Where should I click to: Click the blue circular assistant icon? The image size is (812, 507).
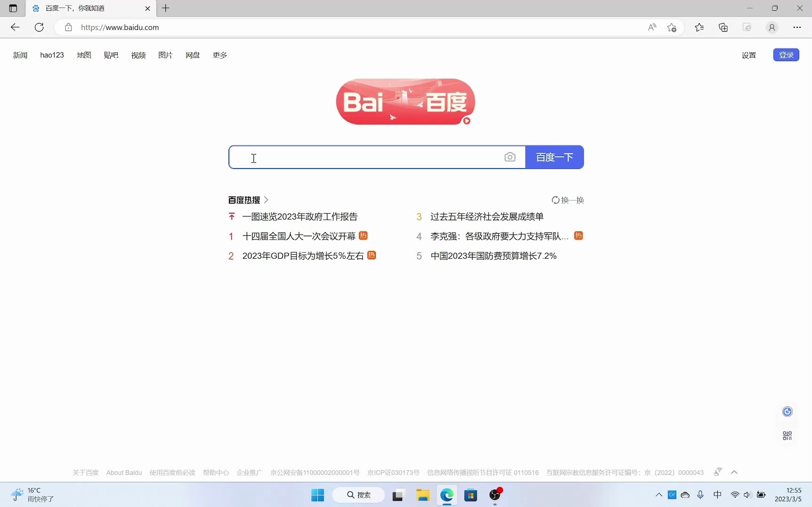click(787, 412)
